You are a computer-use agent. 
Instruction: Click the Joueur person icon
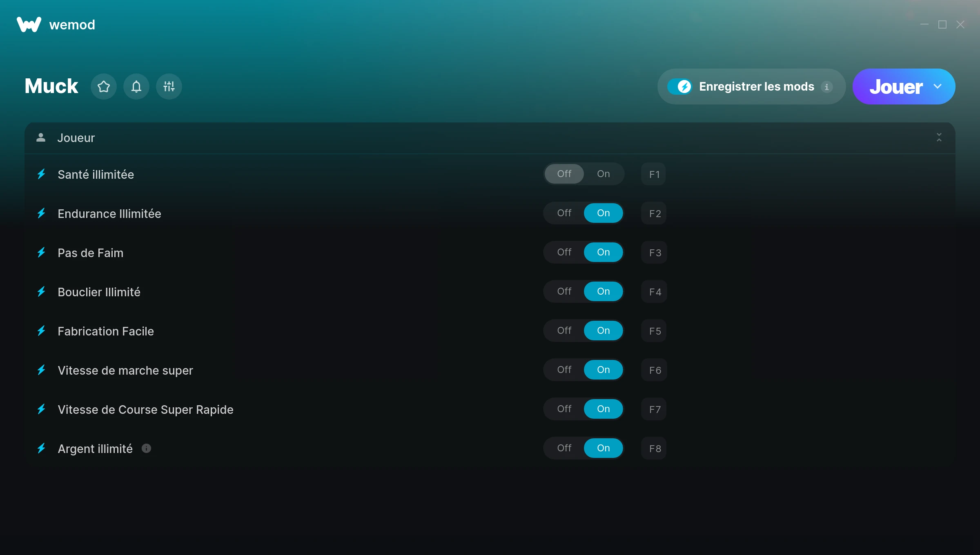pos(41,138)
